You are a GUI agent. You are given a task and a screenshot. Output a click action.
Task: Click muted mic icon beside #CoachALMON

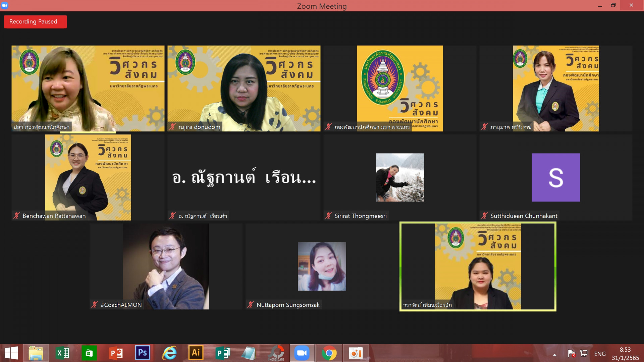point(95,305)
